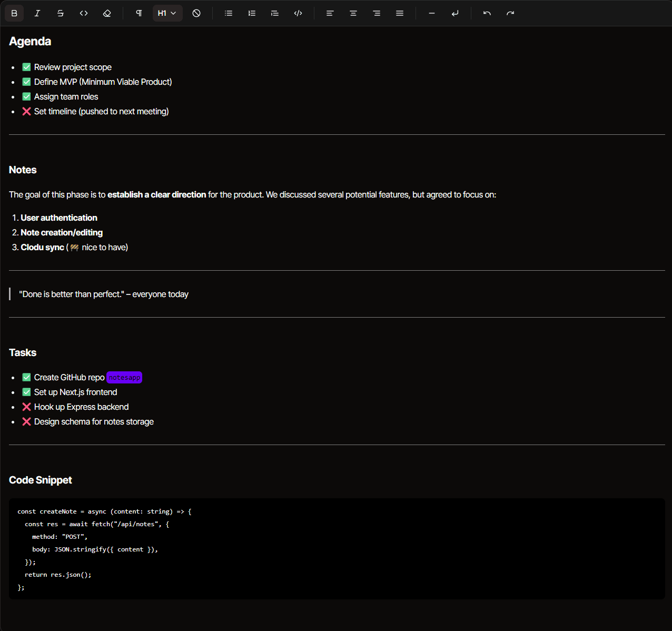Insert a hard line break
The image size is (672, 631).
[455, 13]
